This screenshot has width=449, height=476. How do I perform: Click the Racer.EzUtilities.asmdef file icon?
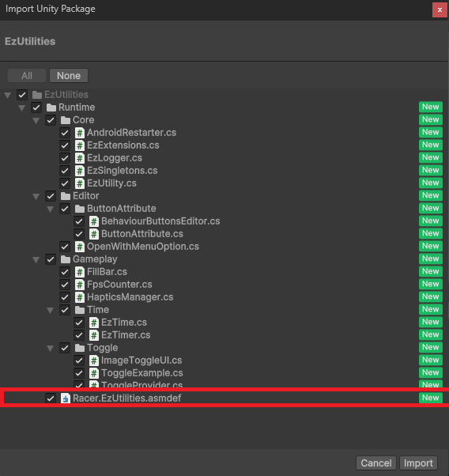pos(66,399)
